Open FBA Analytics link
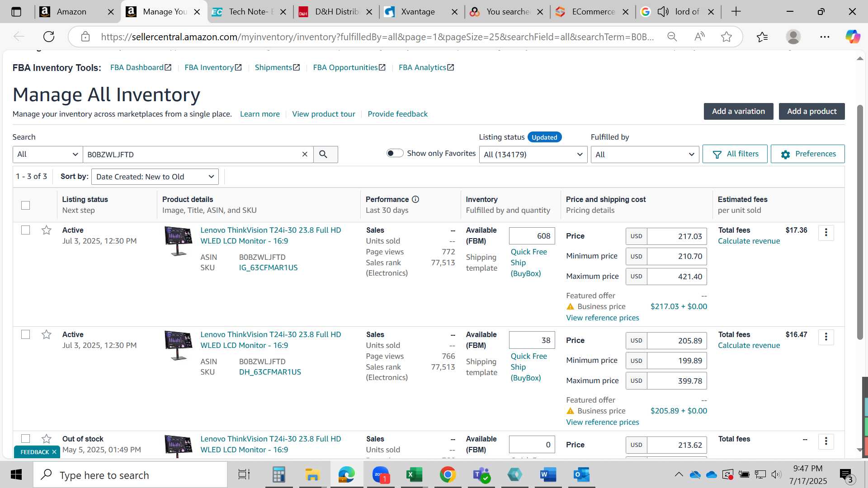This screenshot has height=488, width=868. tap(426, 67)
